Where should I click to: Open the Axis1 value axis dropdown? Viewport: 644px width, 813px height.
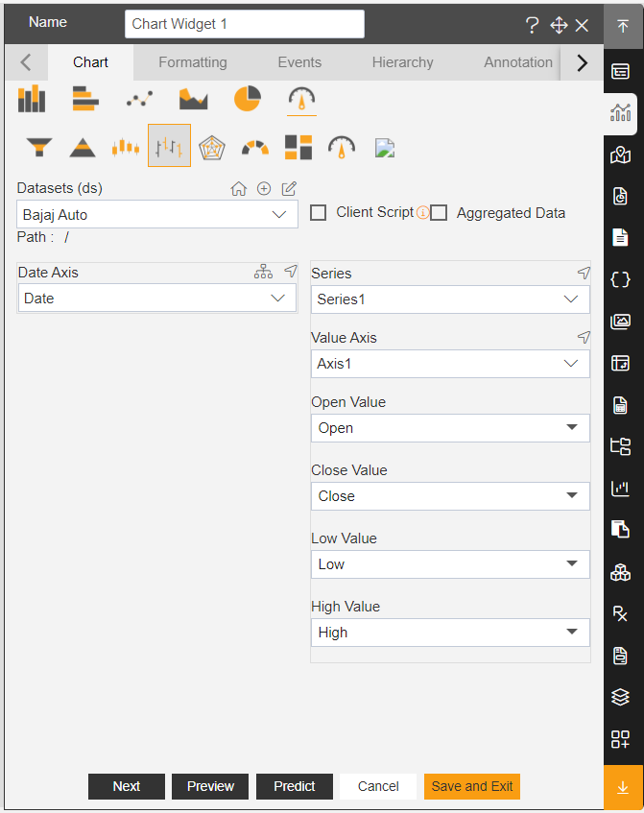[450, 364]
